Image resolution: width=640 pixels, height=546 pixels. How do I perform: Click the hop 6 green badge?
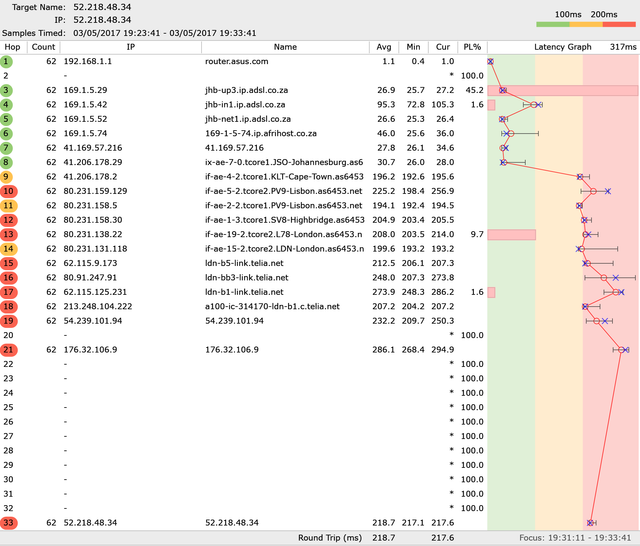click(6, 133)
